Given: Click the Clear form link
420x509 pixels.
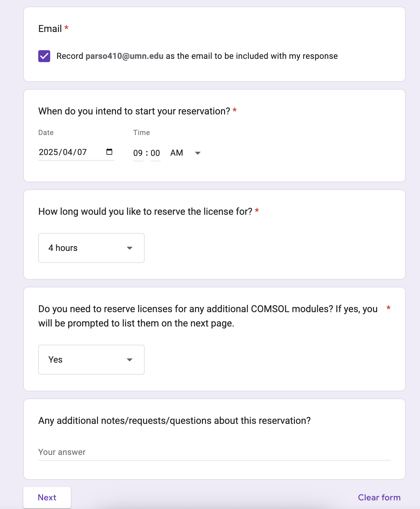Looking at the screenshot, I should coord(379,497).
